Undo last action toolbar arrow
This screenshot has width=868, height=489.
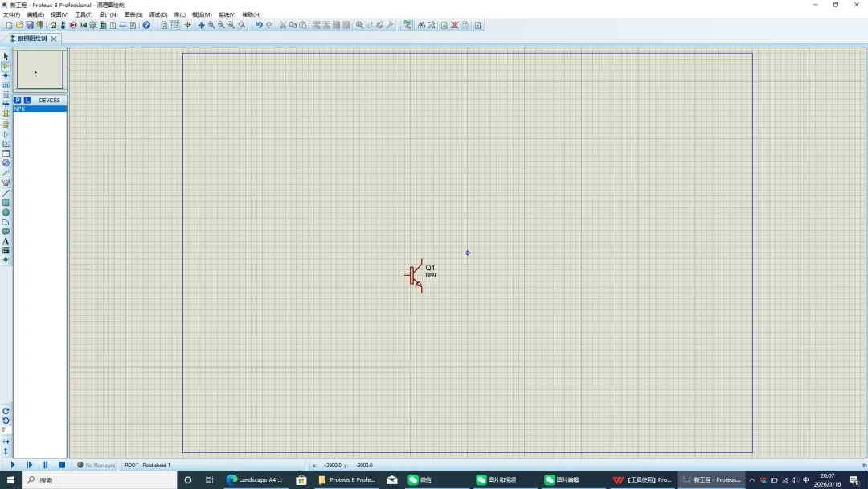[x=259, y=25]
